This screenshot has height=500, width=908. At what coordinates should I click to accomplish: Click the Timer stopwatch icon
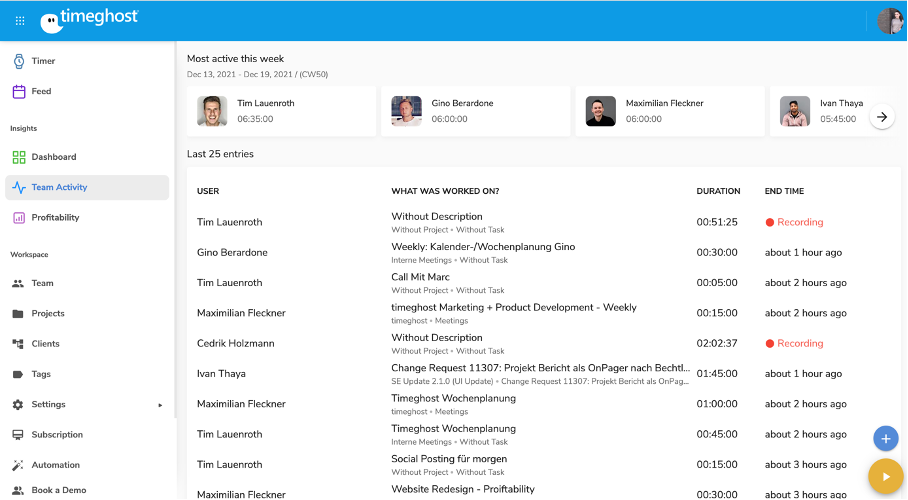point(18,61)
